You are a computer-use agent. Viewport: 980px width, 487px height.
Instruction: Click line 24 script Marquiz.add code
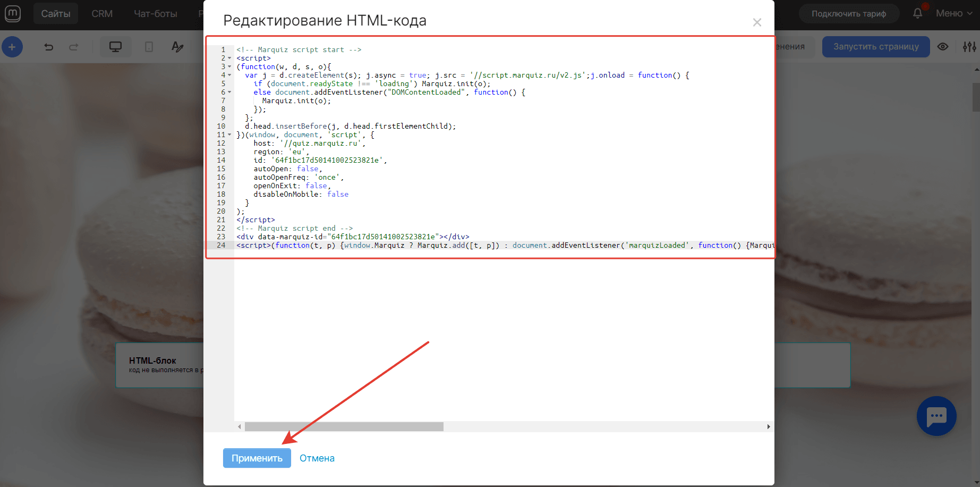(x=505, y=246)
